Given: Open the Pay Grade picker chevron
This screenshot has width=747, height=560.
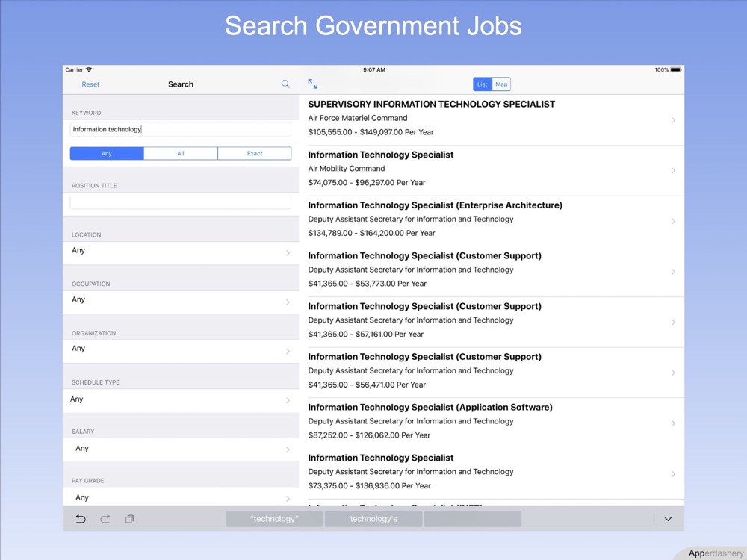Looking at the screenshot, I should click(x=288, y=499).
